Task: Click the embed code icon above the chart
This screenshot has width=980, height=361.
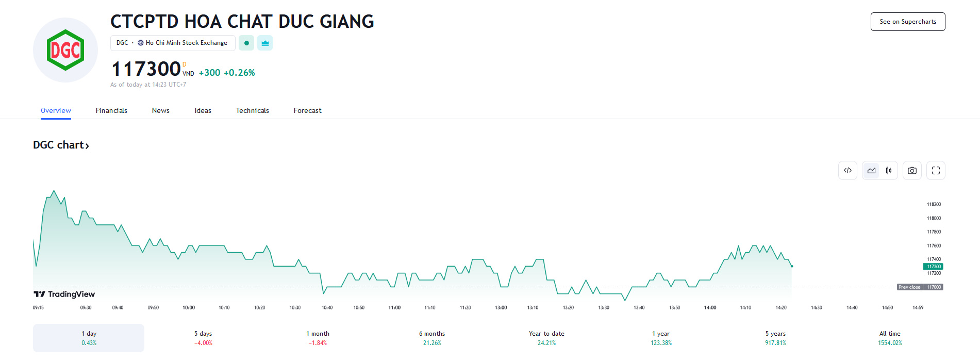Action: point(848,170)
